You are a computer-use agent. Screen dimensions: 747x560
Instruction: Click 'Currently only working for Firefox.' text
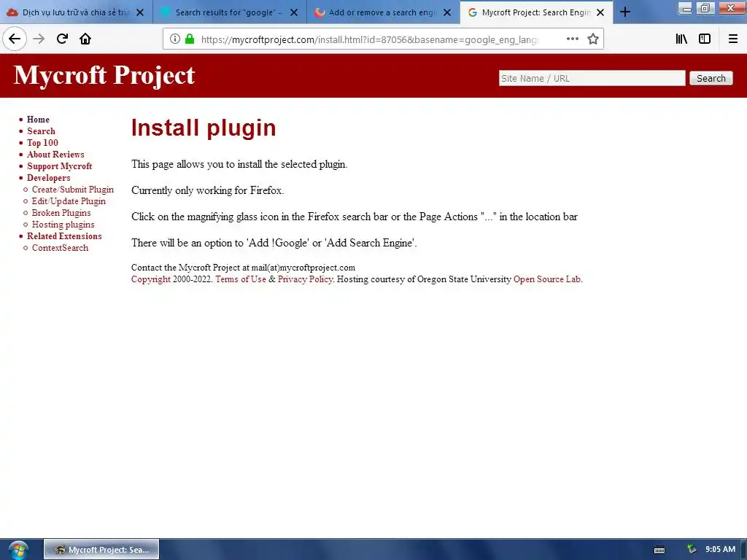point(207,190)
